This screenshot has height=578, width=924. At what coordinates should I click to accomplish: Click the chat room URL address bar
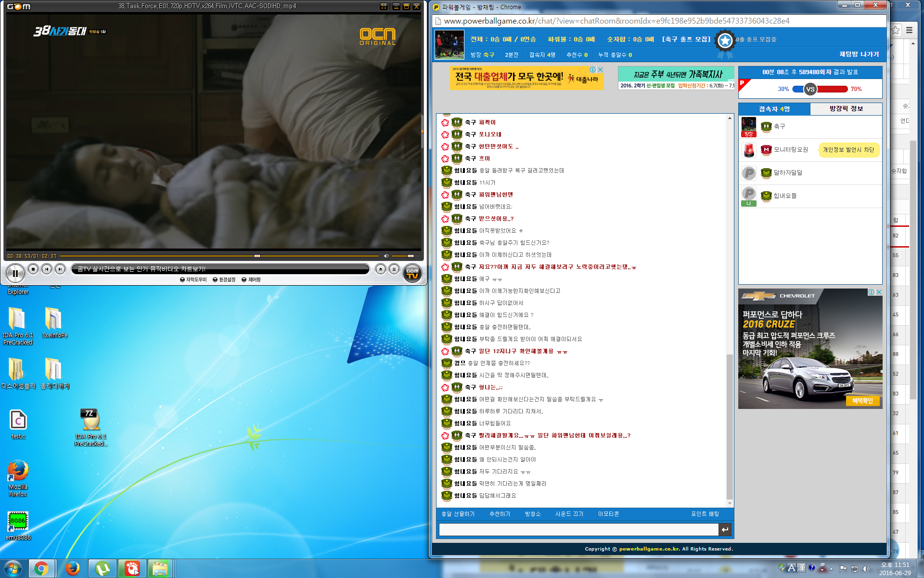pos(659,21)
